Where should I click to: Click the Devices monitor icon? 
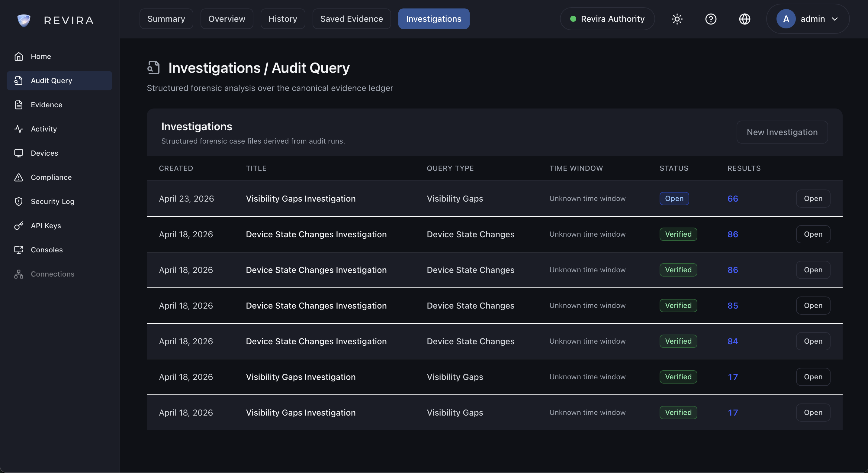tap(19, 153)
